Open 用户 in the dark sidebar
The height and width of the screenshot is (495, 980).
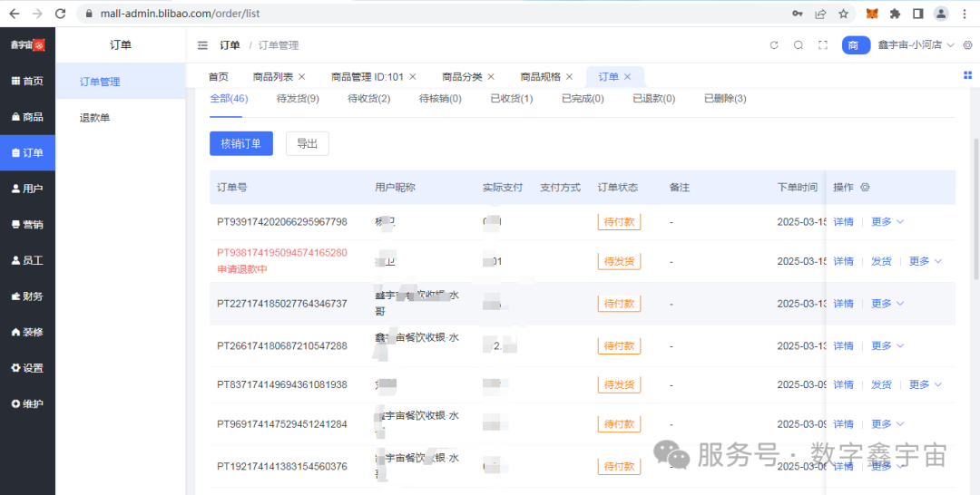(x=27, y=189)
